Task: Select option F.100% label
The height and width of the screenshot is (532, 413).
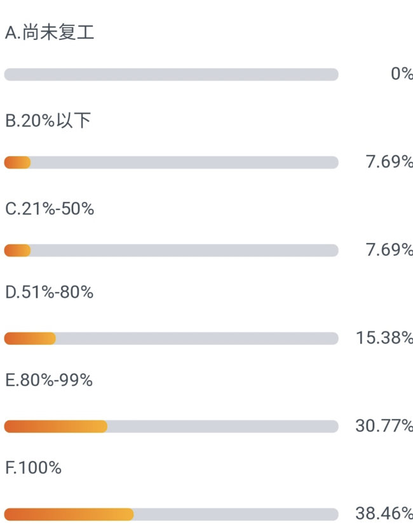Action: 33,468
